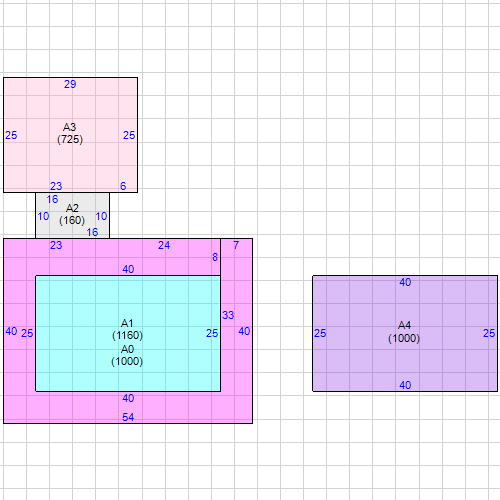Click the "25" just left of cyan rectangle
The height and width of the screenshot is (500, 500).
27,333
